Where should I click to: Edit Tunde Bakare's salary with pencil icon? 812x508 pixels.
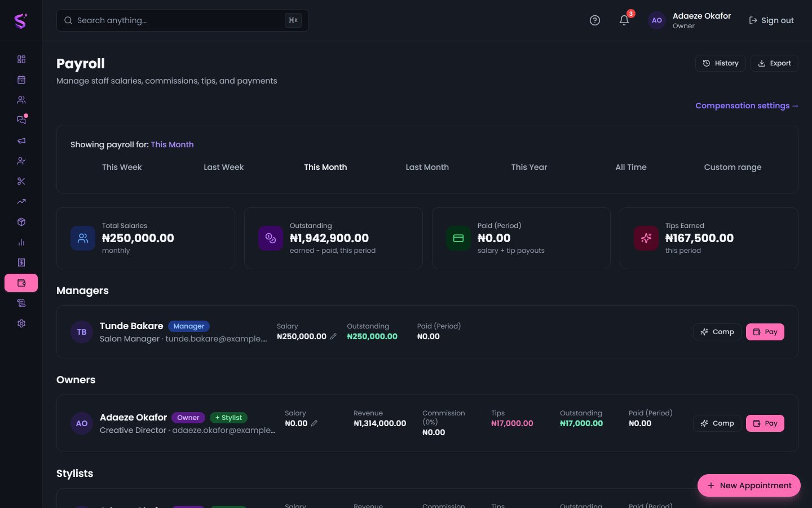click(x=333, y=336)
